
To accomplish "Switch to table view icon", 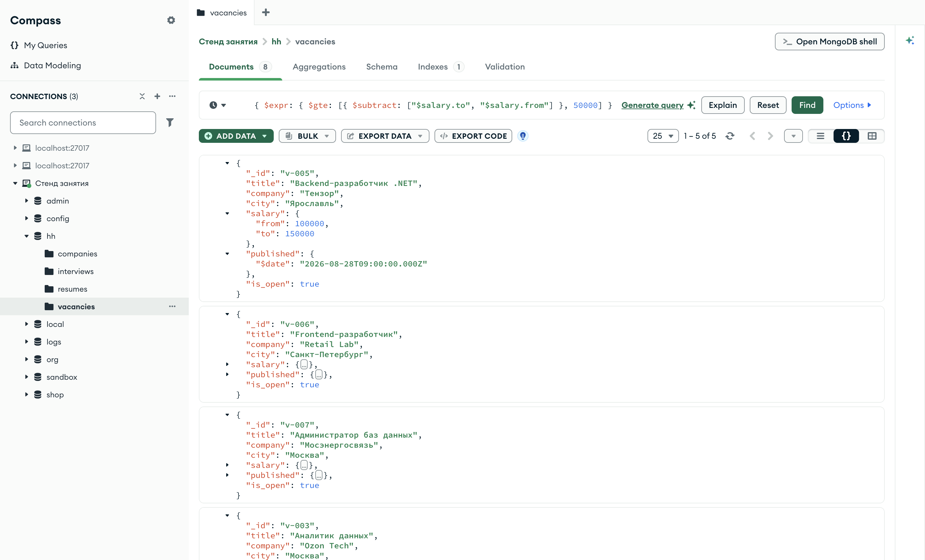I will pyautogui.click(x=872, y=136).
